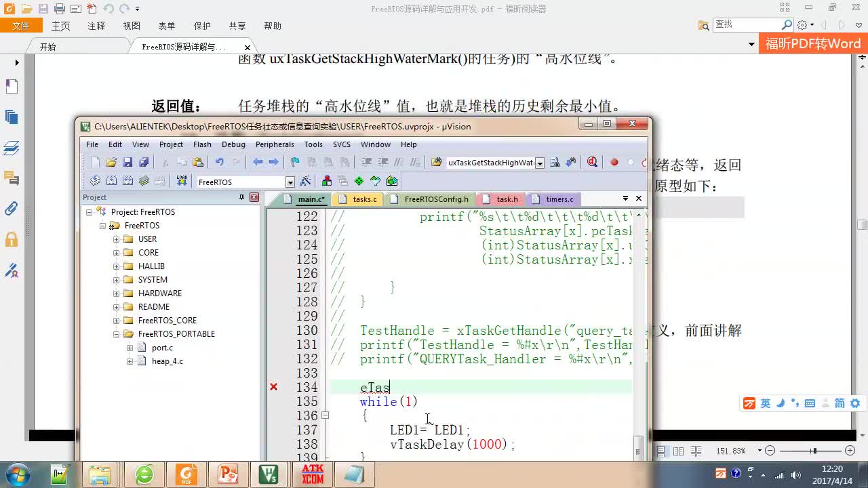Toggle the Project panel auto-hide pin

(241, 197)
